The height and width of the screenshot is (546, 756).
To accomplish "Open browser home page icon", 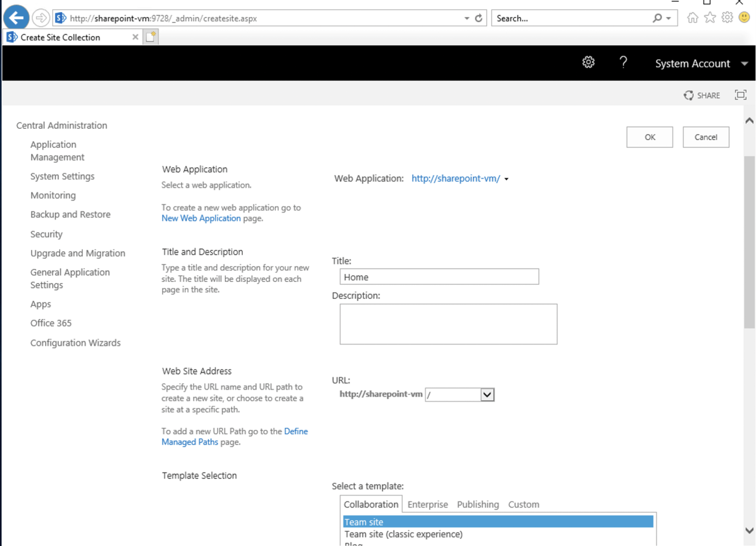I will [693, 18].
